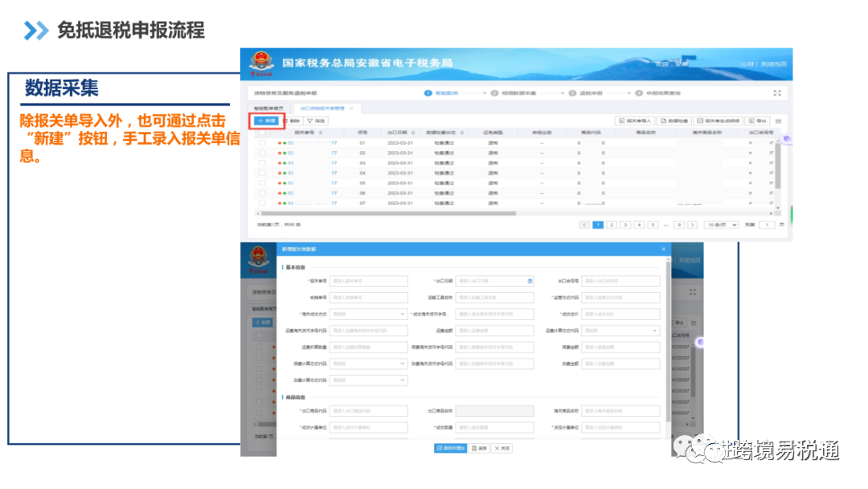
Task: Open the 10条/页 page size dropdown
Action: [x=721, y=225]
